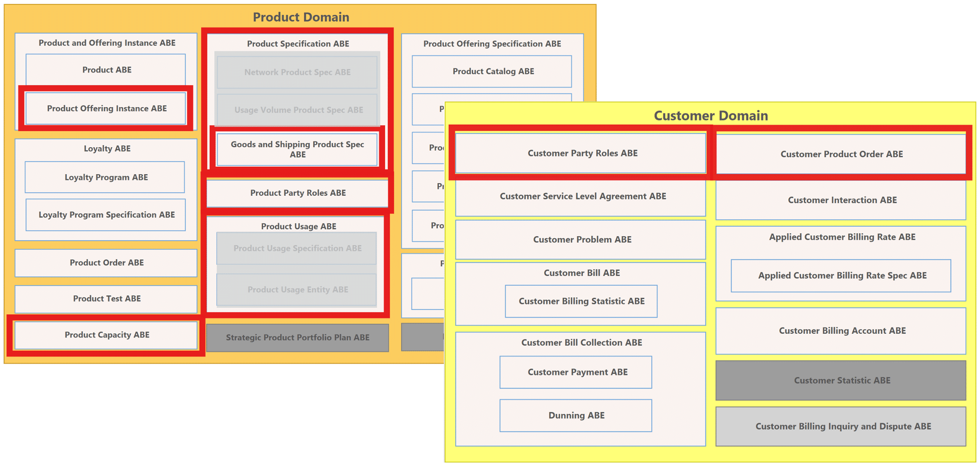Select the Product Test ABE box
This screenshot has width=980, height=467.
tap(106, 299)
